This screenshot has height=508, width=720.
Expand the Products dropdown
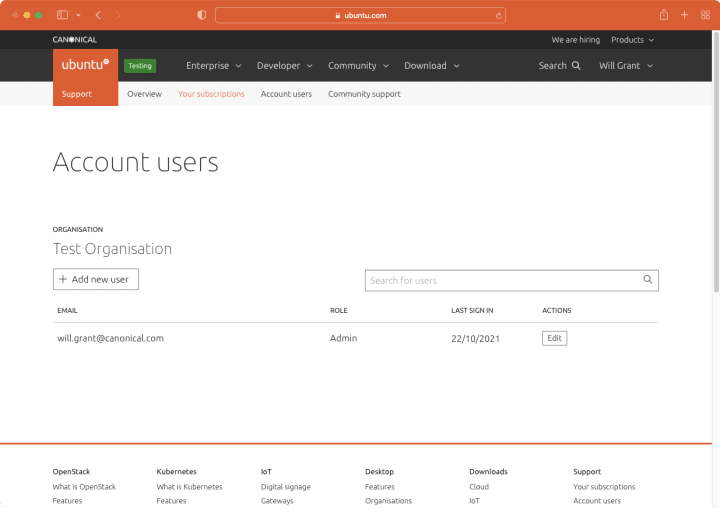632,40
